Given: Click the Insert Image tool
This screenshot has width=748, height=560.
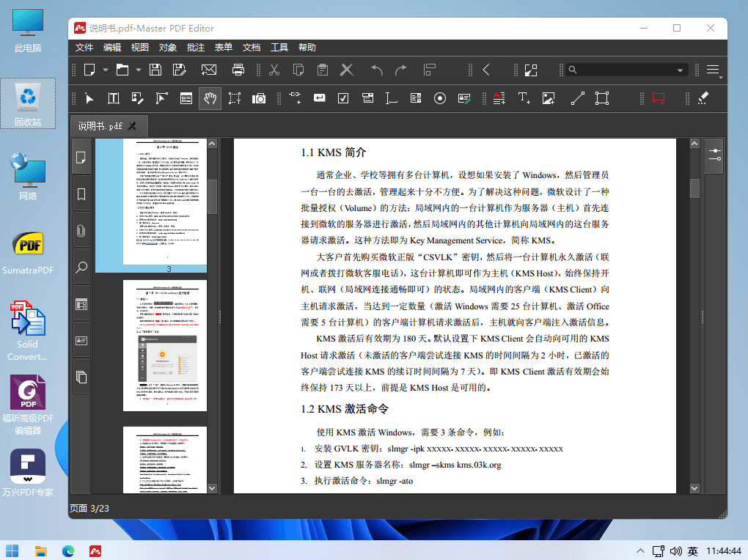Looking at the screenshot, I should tap(549, 98).
